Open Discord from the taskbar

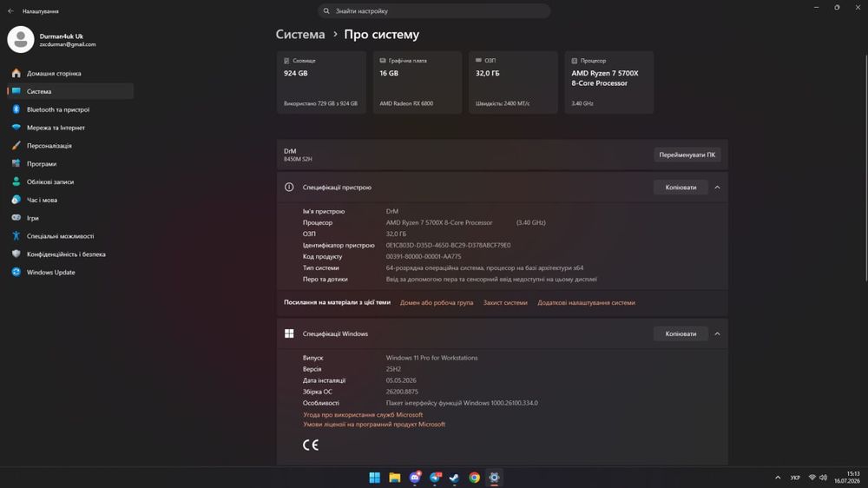(415, 478)
